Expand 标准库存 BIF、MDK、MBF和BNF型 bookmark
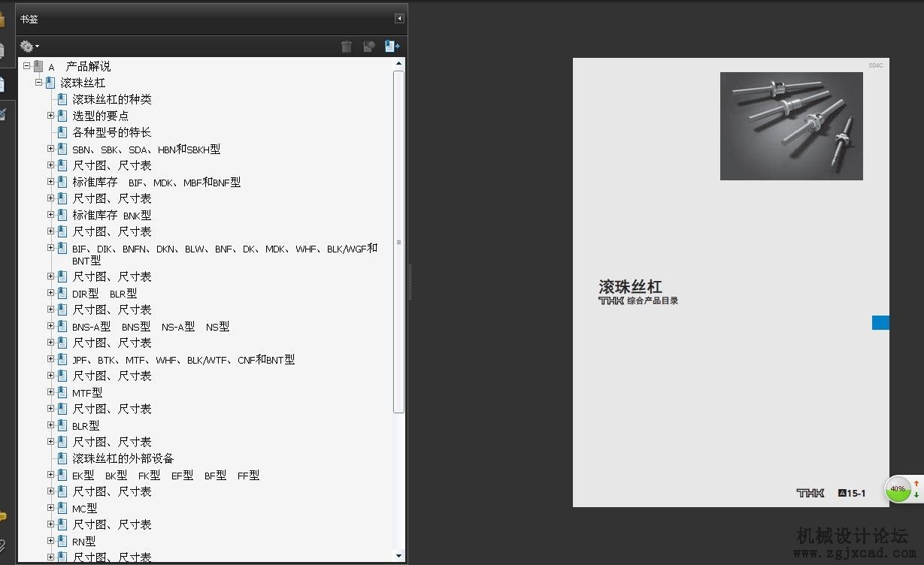 click(51, 182)
